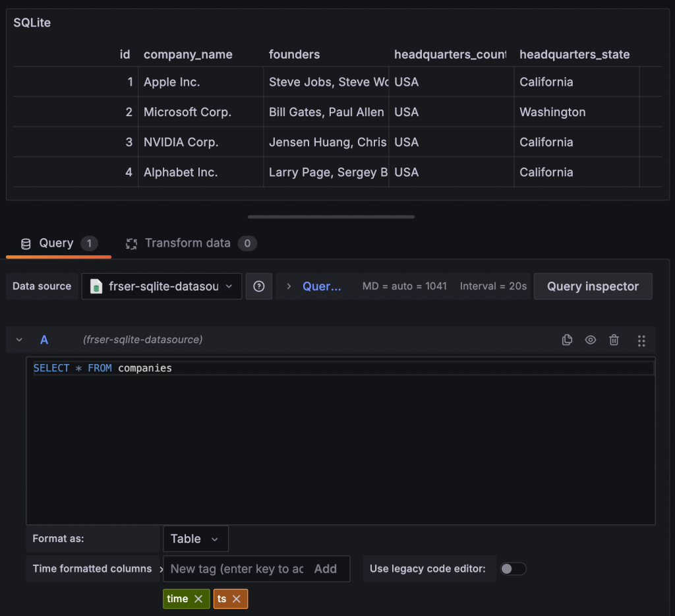Click the Apple Inc. cell
The image size is (675, 616).
coord(200,82)
